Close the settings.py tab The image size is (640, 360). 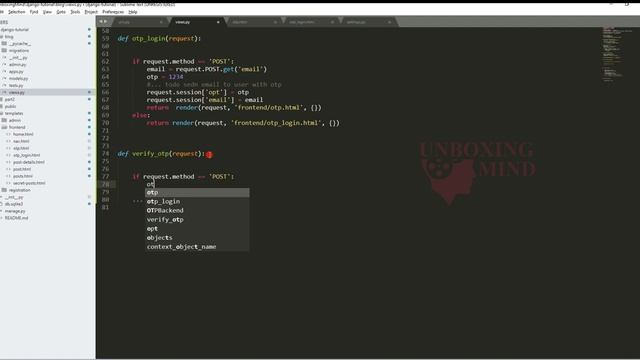click(x=389, y=22)
